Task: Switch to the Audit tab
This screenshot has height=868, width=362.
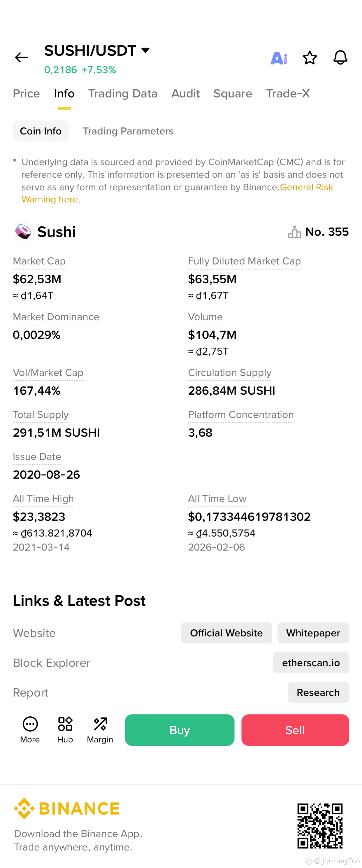Action: 185,93
